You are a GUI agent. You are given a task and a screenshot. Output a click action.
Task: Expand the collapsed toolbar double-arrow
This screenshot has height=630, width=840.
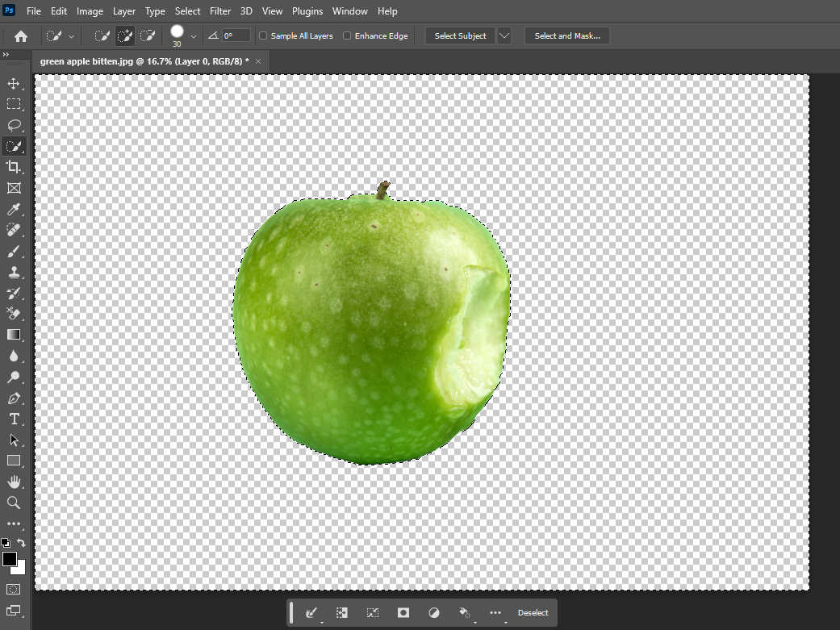[6, 54]
